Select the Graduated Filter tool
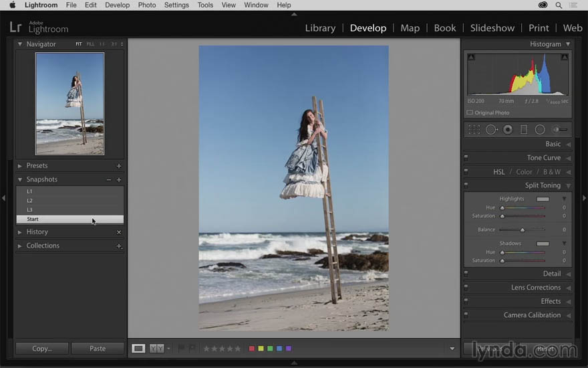The width and height of the screenshot is (588, 368). tap(524, 130)
